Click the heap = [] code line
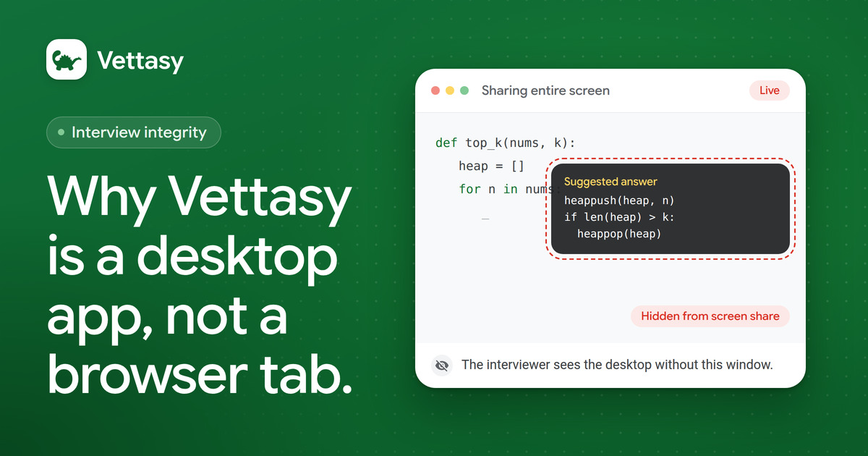The width and height of the screenshot is (868, 456). tap(491, 166)
